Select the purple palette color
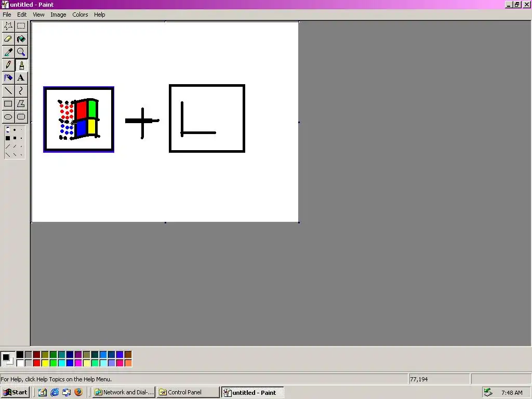Screen dimensions: 532x399 pos(78,354)
